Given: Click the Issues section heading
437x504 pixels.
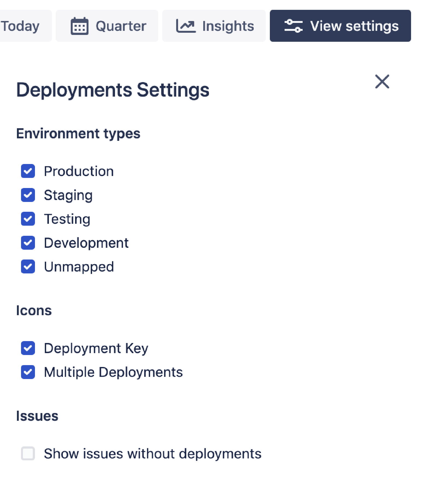Looking at the screenshot, I should click(x=37, y=416).
